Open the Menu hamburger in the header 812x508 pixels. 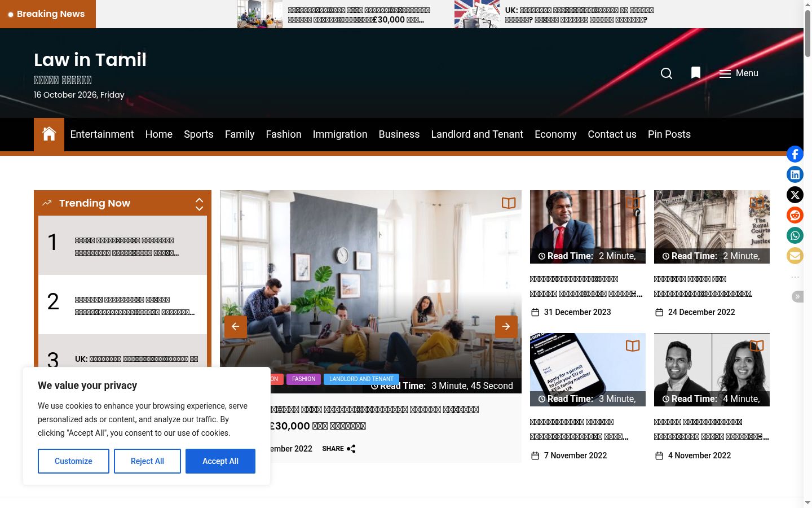coord(739,73)
